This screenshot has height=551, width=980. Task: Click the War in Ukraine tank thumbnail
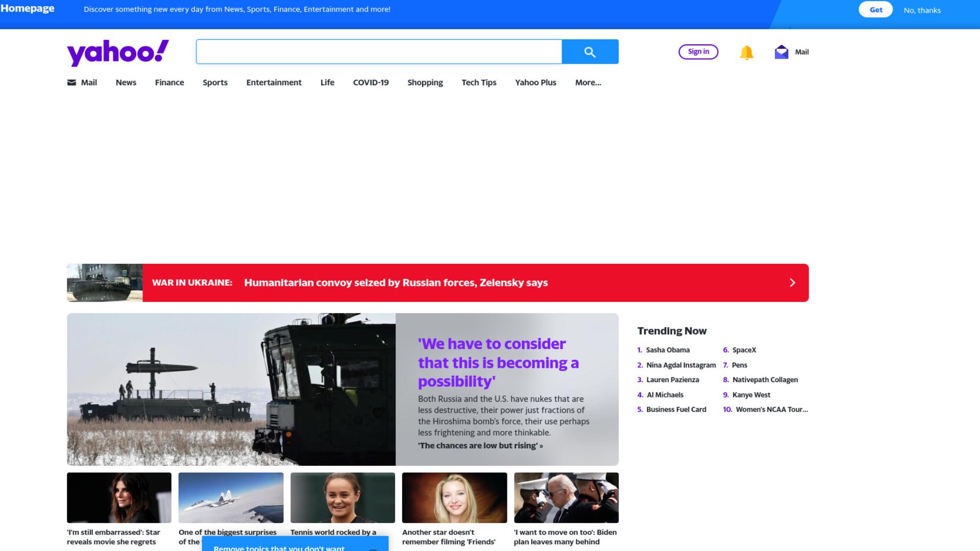click(105, 283)
